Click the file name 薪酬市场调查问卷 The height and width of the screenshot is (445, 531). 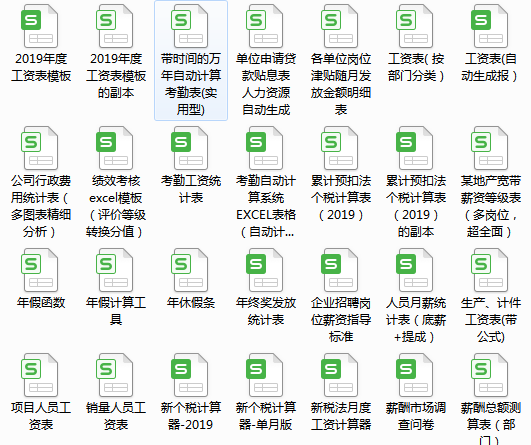(416, 416)
